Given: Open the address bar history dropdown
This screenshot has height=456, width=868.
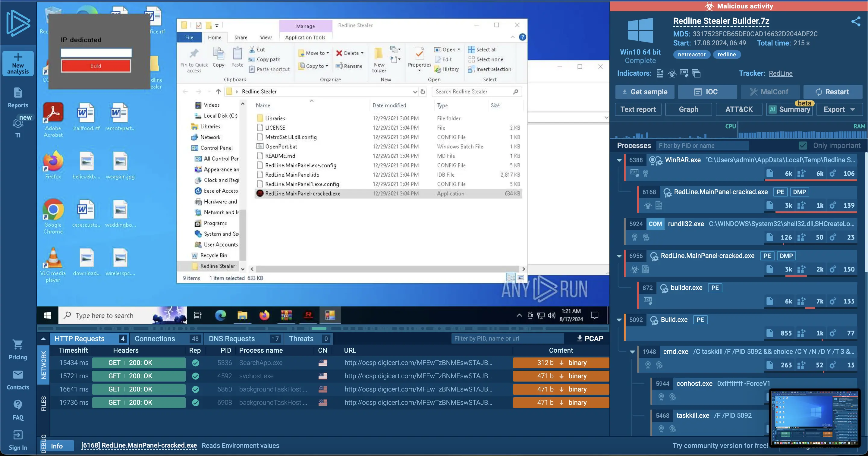Looking at the screenshot, I should (x=415, y=91).
